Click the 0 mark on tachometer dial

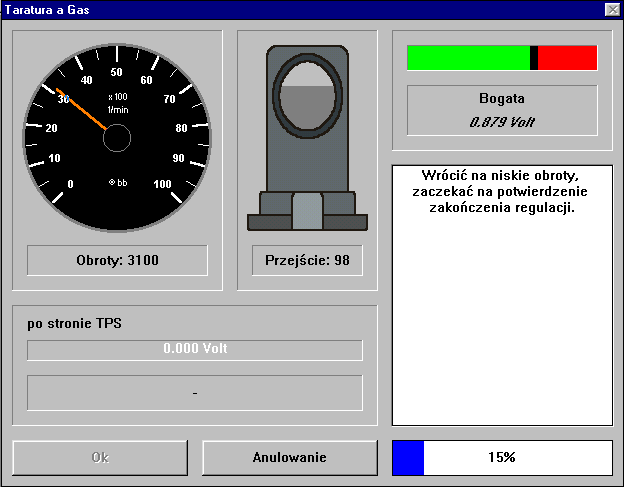click(x=70, y=184)
